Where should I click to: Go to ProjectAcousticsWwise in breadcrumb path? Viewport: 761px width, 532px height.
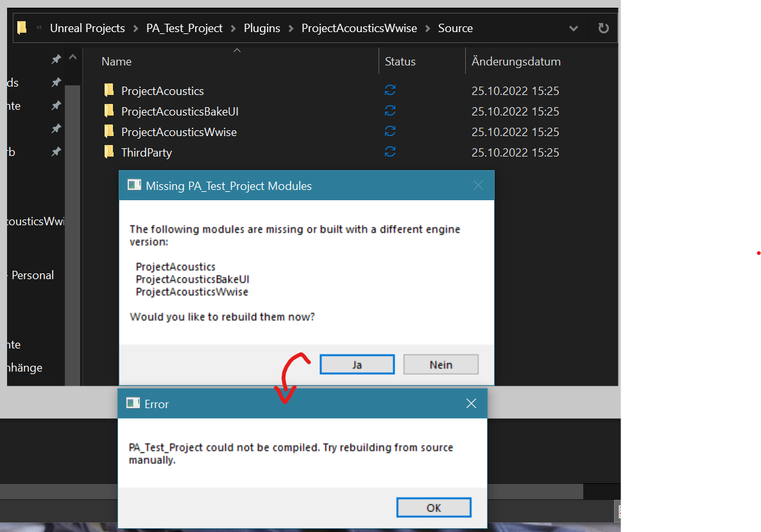click(359, 28)
